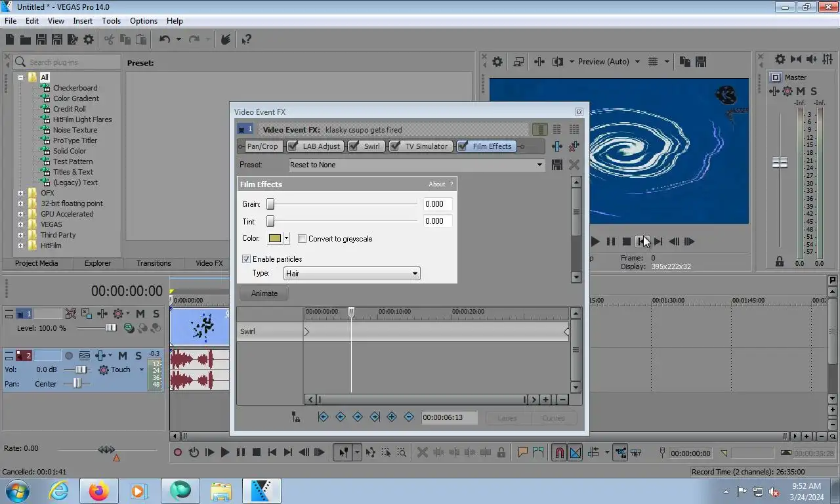
Task: Open the Plug-In Chain button in Video Event FX
Action: (557, 146)
